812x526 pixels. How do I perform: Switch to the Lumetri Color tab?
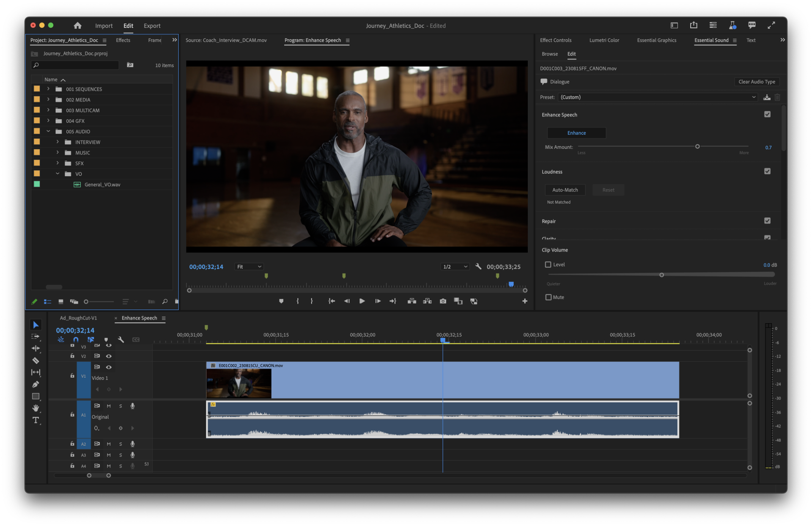[604, 40]
